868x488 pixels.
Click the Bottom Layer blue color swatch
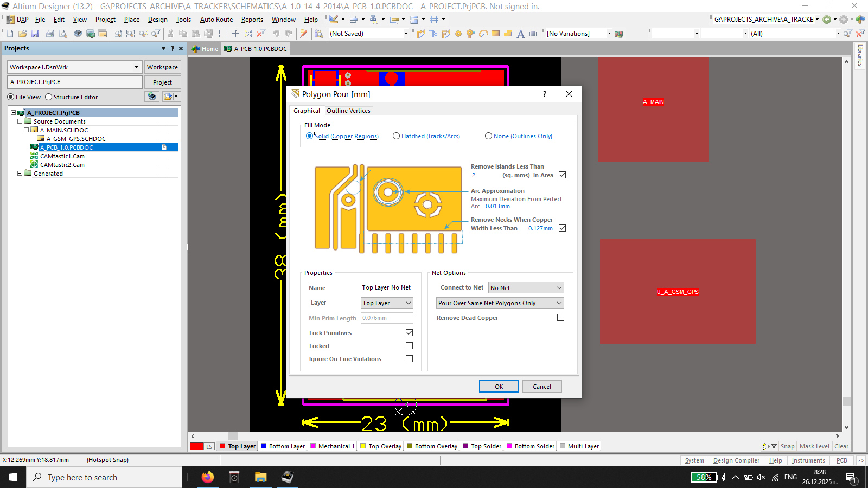click(264, 446)
